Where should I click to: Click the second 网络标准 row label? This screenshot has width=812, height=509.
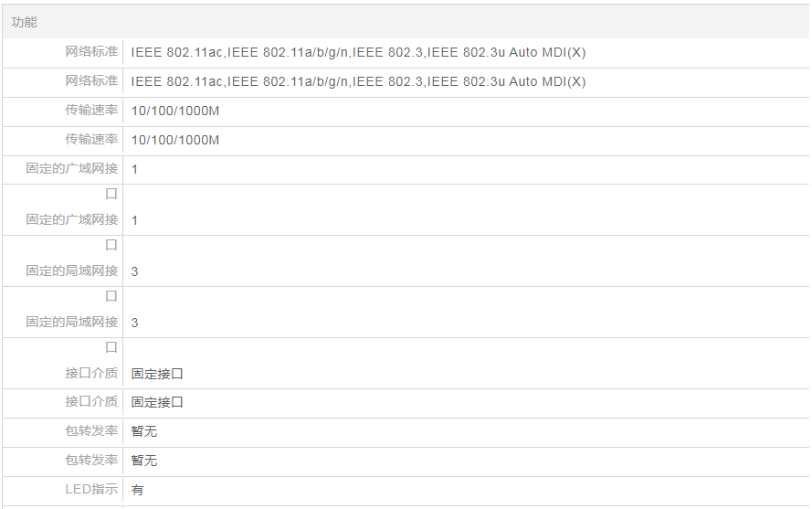pos(91,81)
